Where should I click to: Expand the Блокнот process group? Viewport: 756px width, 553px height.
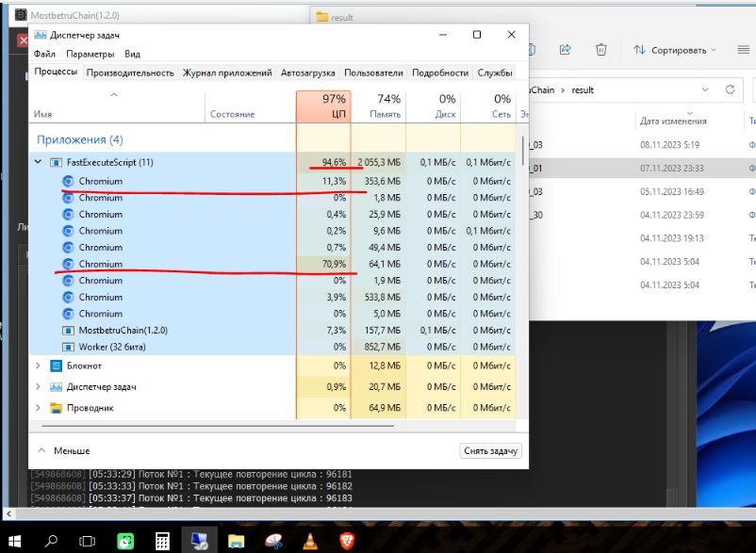coord(38,366)
